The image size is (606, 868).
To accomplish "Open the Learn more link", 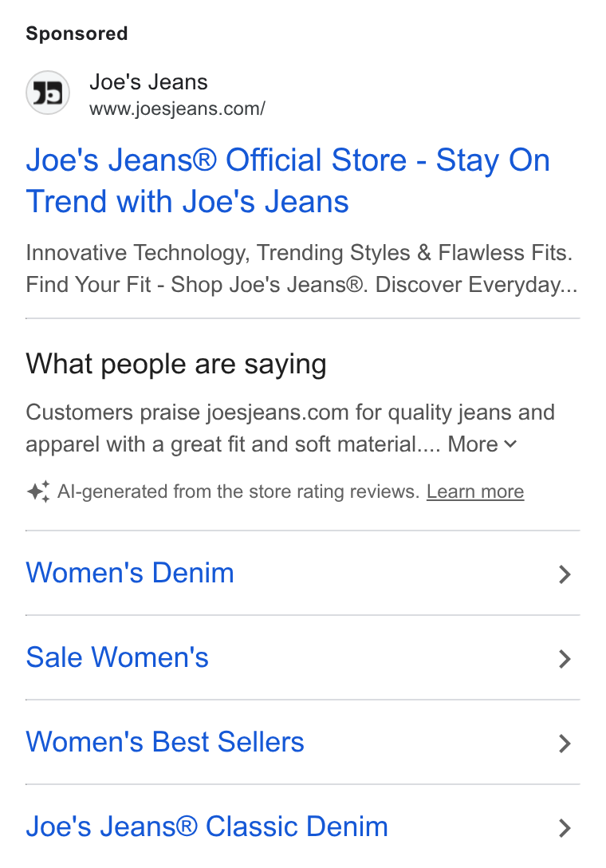I will point(475,491).
